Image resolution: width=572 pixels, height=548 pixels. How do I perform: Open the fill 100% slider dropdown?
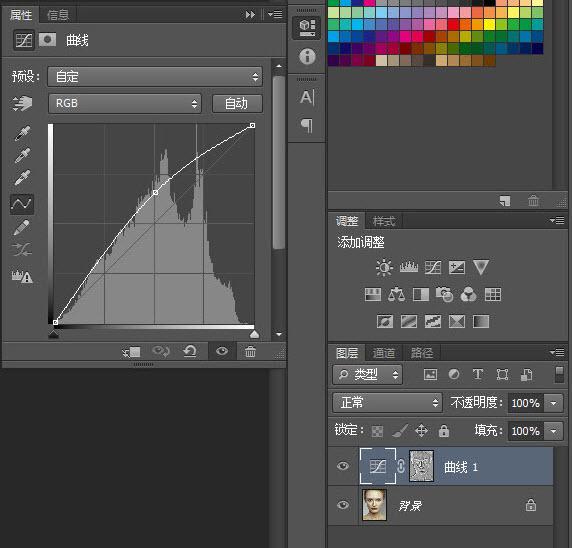554,431
